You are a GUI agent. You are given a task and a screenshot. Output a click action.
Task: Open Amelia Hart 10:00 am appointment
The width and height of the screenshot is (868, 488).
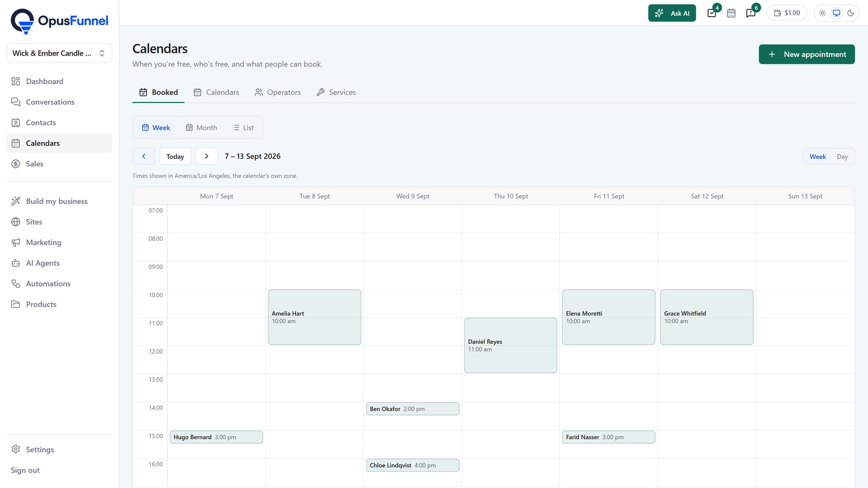click(x=315, y=317)
